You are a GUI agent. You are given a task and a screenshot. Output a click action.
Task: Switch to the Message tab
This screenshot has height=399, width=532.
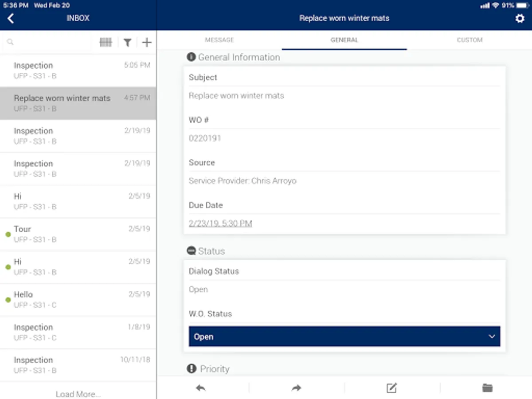(219, 40)
